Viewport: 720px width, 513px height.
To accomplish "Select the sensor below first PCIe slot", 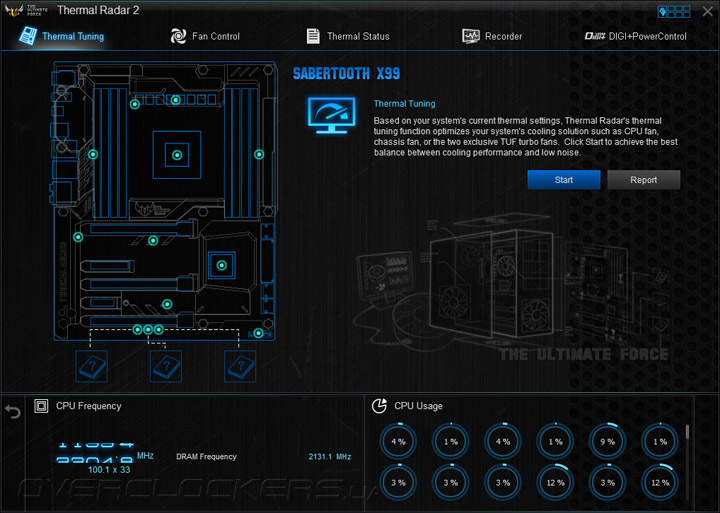I will tap(153, 240).
